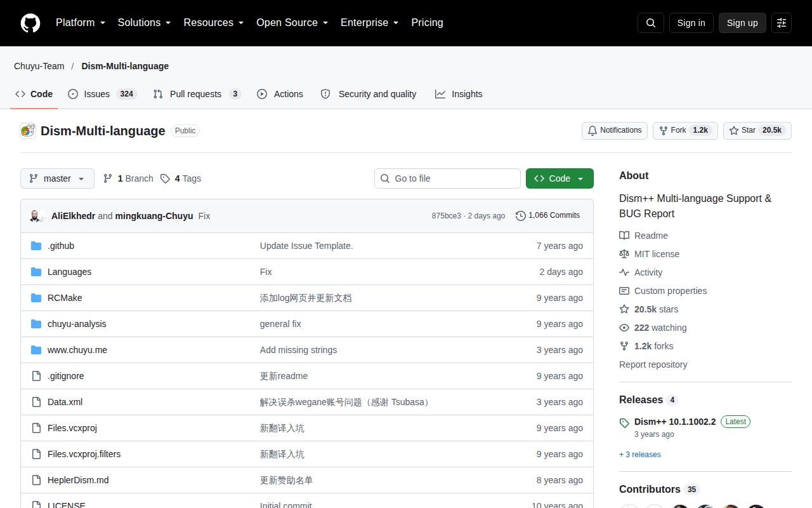
Task: Open the Security and quality tab
Action: pos(369,94)
